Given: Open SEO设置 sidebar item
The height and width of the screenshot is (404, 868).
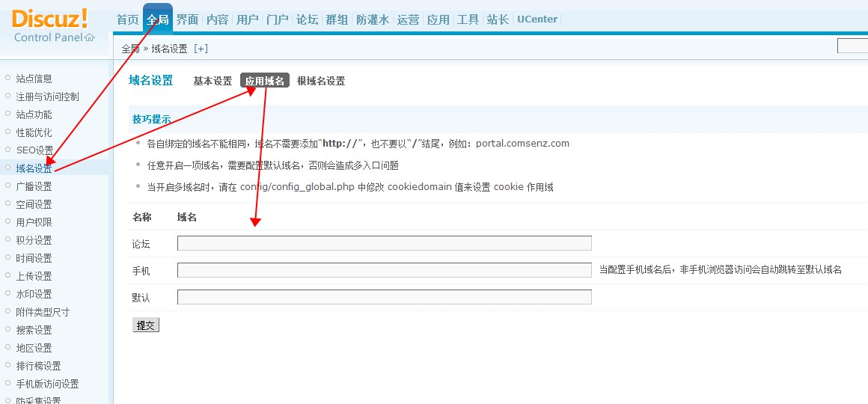Looking at the screenshot, I should coord(34,150).
